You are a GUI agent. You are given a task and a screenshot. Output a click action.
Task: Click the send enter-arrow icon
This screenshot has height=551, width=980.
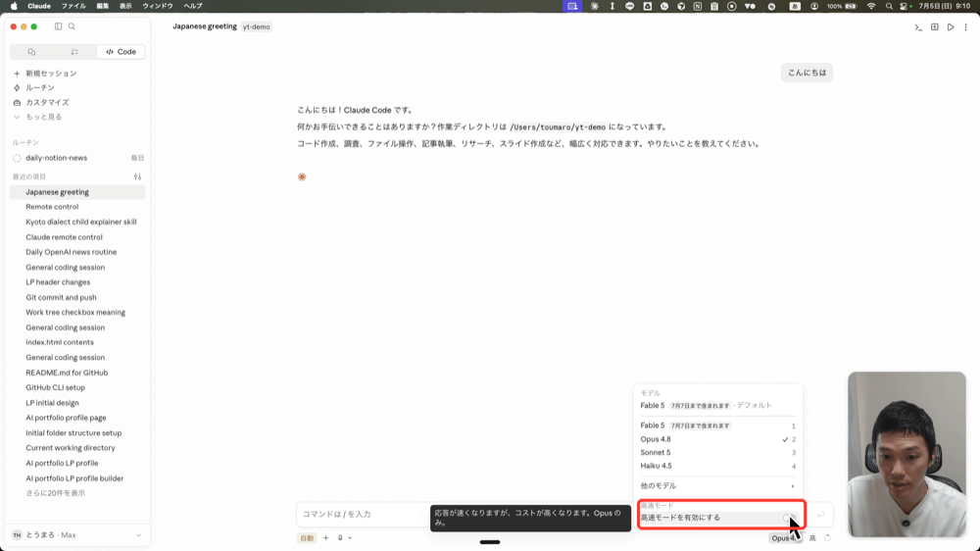[x=821, y=515]
